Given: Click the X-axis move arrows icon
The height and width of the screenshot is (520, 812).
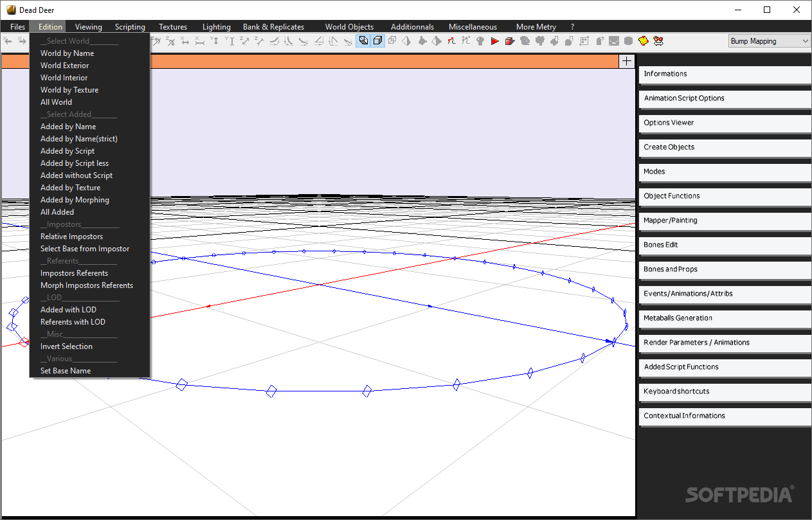Looking at the screenshot, I should pos(185,41).
